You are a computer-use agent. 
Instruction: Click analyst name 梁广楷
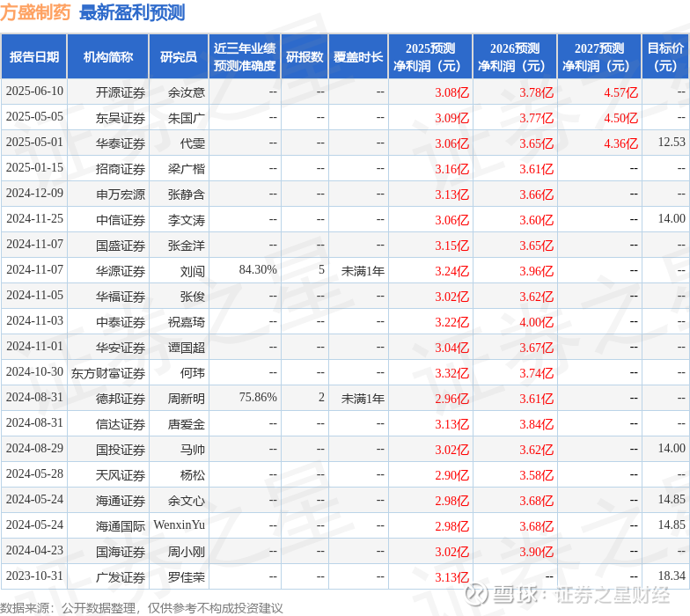pyautogui.click(x=187, y=169)
